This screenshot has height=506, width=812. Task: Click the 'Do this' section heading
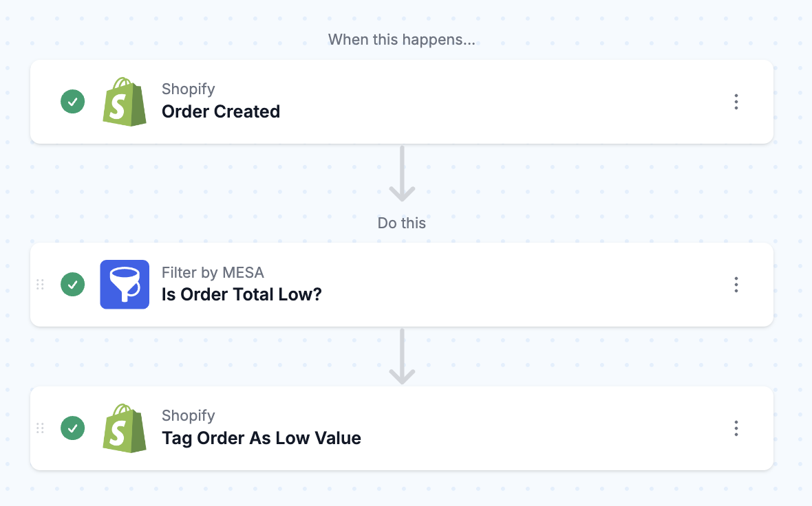[401, 223]
